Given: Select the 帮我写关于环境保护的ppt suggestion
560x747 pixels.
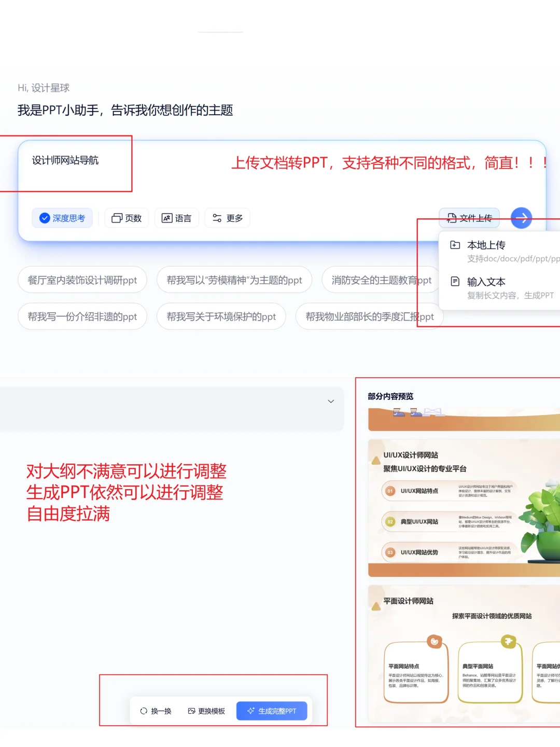Looking at the screenshot, I should point(221,316).
